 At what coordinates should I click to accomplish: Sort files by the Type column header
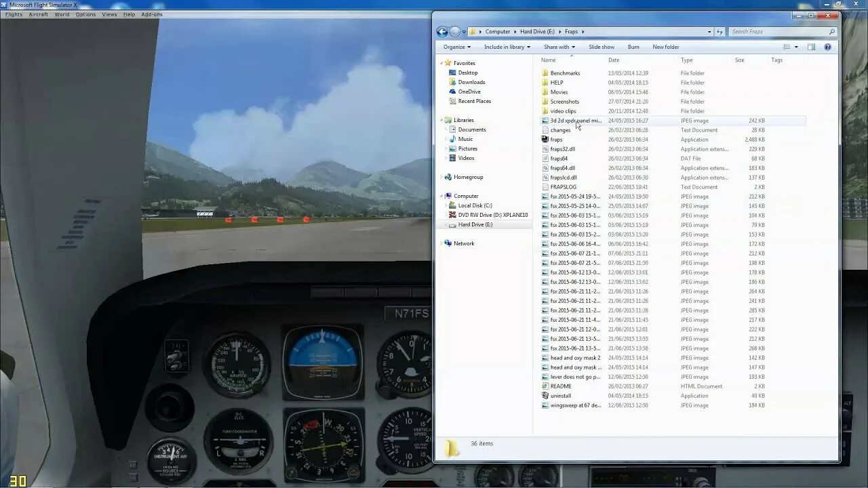tap(686, 60)
